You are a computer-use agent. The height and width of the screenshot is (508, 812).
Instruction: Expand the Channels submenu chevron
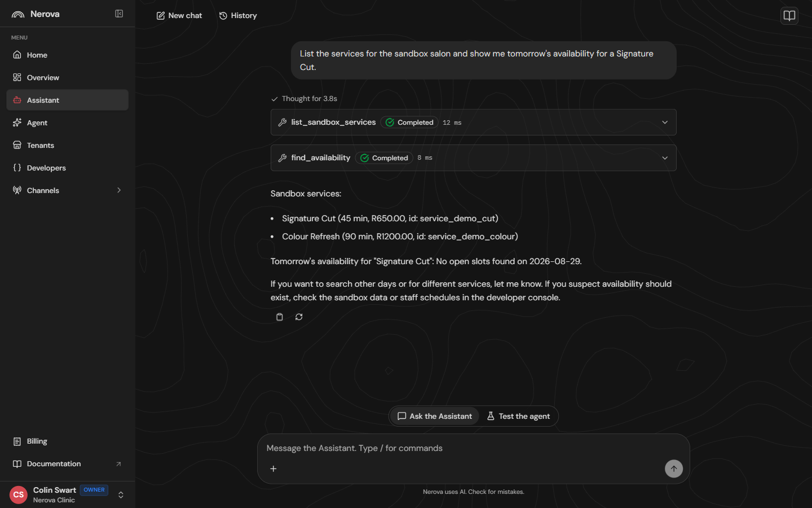tap(119, 190)
